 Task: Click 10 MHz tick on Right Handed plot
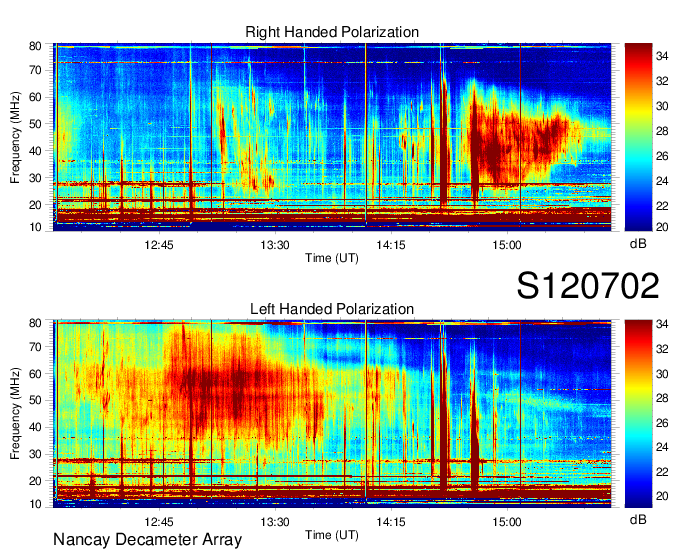pos(35,227)
